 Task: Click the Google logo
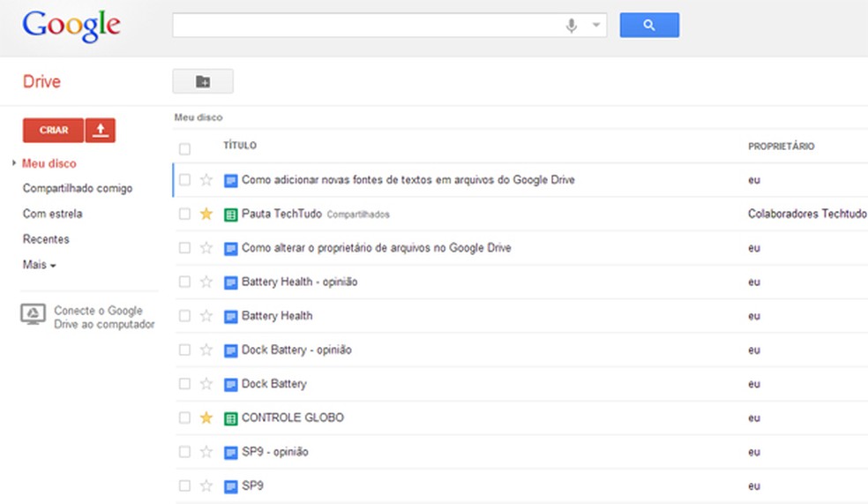click(x=71, y=26)
